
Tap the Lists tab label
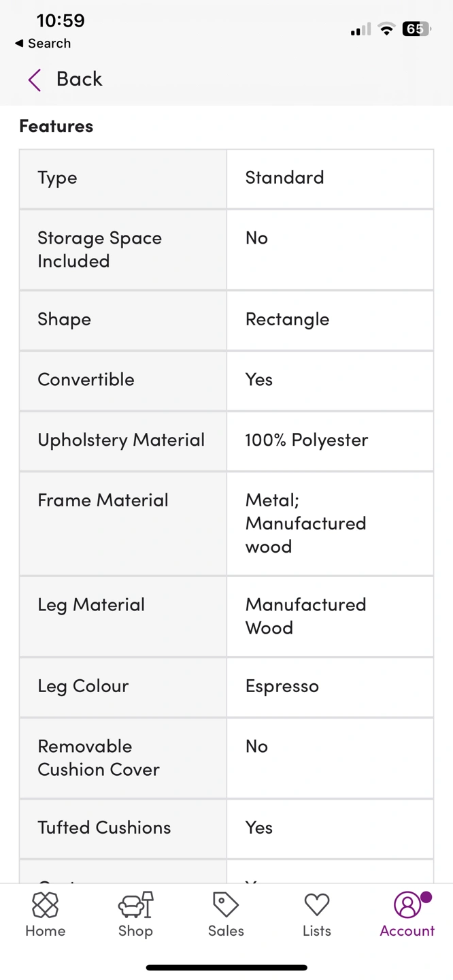coord(316,930)
